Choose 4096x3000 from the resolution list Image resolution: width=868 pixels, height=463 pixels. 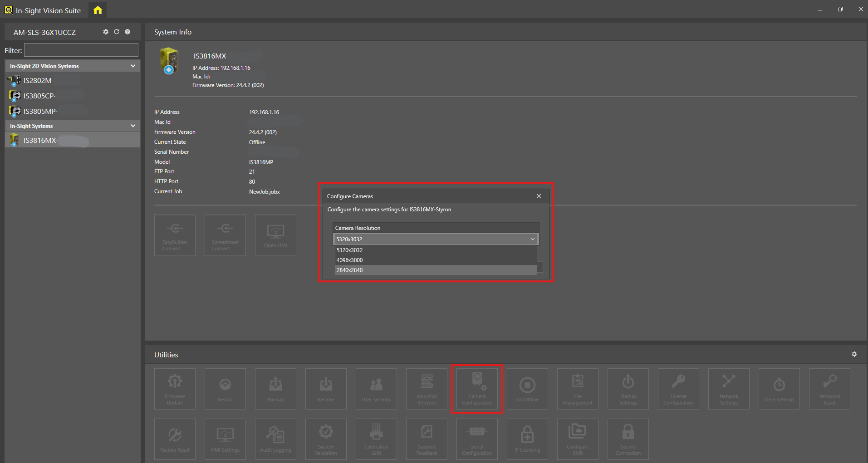(x=436, y=260)
